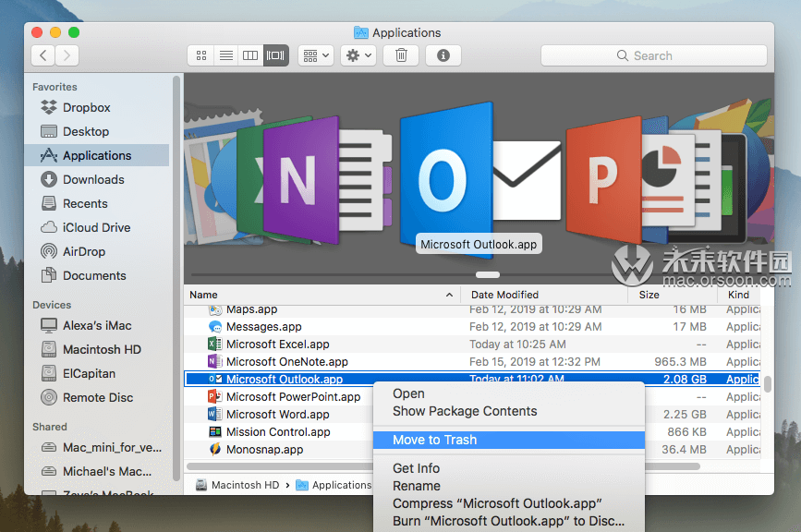Open Recents in the sidebar
The image size is (801, 532).
97,203
